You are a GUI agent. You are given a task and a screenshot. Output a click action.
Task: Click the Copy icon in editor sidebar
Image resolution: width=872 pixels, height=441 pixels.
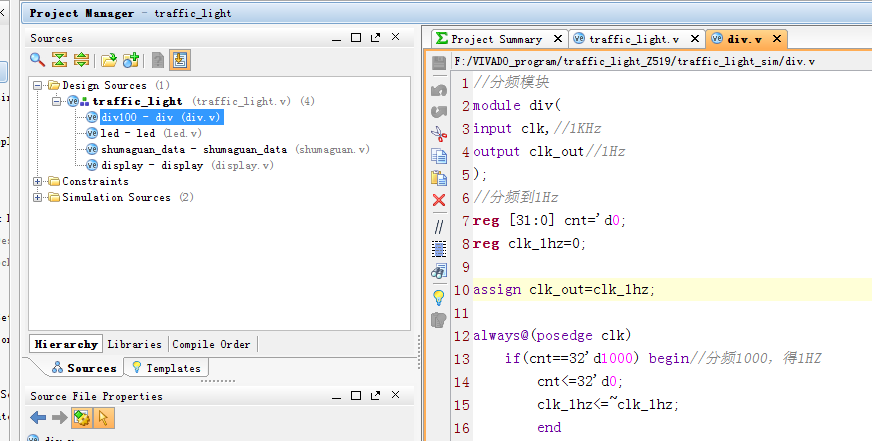coord(439,156)
